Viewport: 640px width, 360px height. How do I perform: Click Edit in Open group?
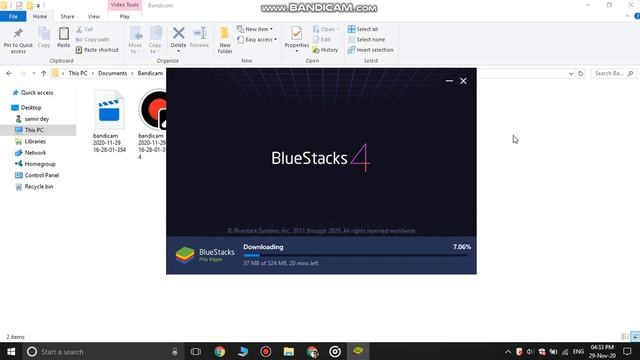point(322,40)
